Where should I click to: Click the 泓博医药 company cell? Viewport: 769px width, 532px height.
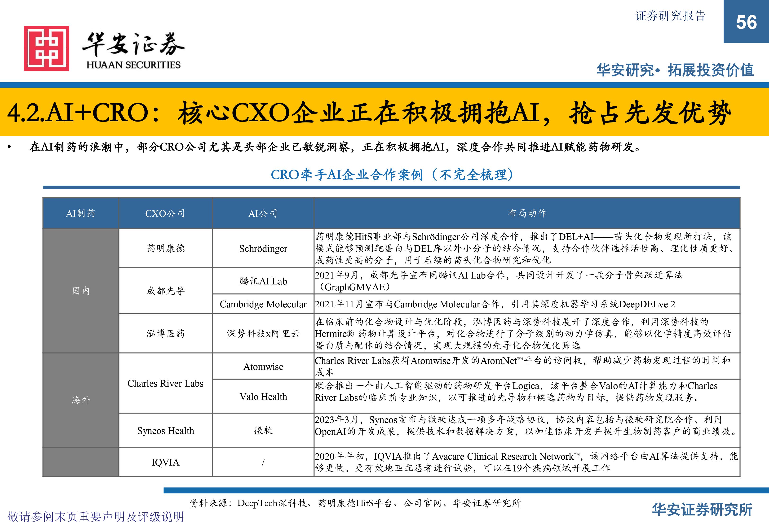coord(165,333)
